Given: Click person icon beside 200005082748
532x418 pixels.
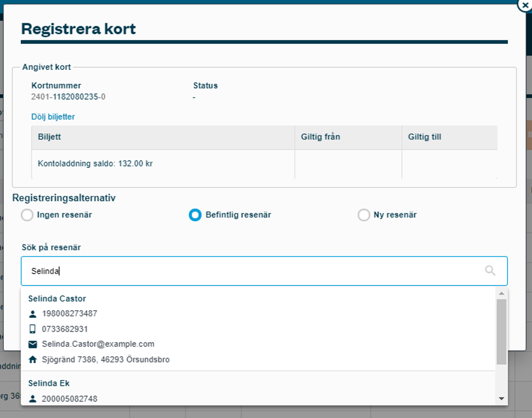Looking at the screenshot, I should point(33,399).
